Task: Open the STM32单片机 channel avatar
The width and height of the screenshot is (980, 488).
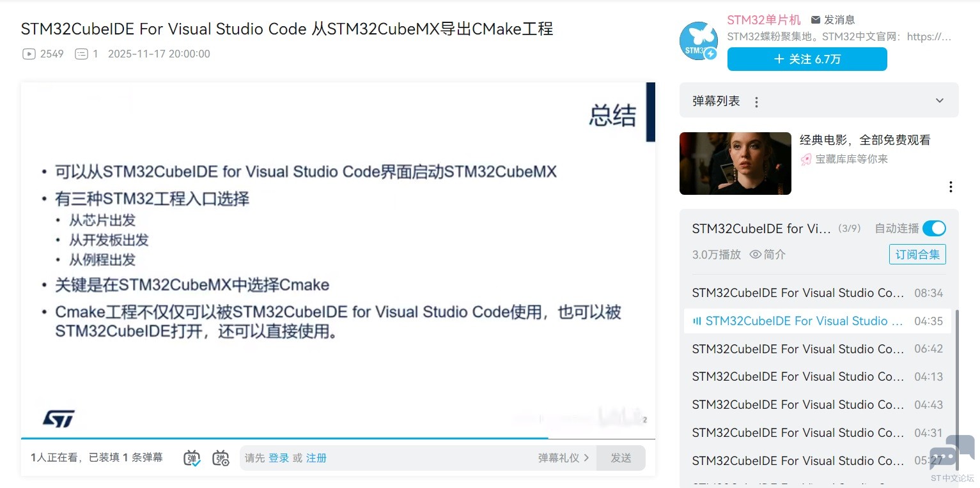Action: pyautogui.click(x=699, y=41)
